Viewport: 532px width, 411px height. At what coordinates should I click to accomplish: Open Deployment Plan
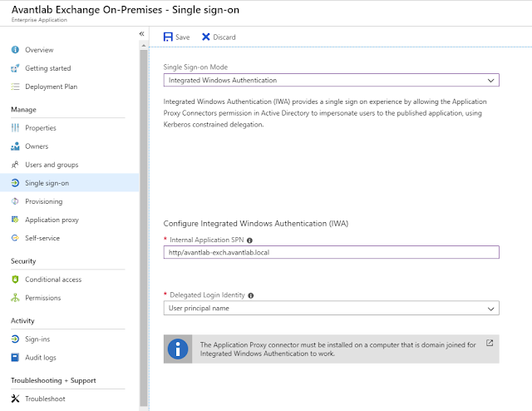click(69, 87)
